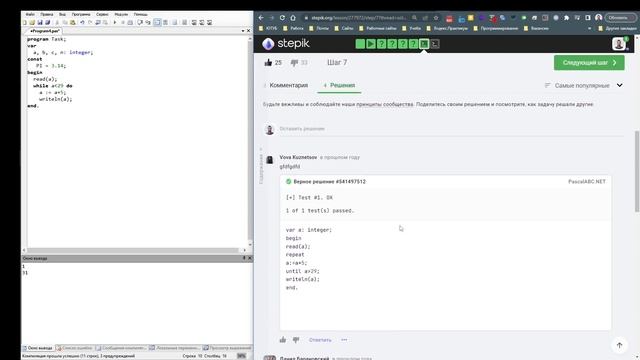
Task: Open the Вид menu in PascalABC
Action: point(62,14)
